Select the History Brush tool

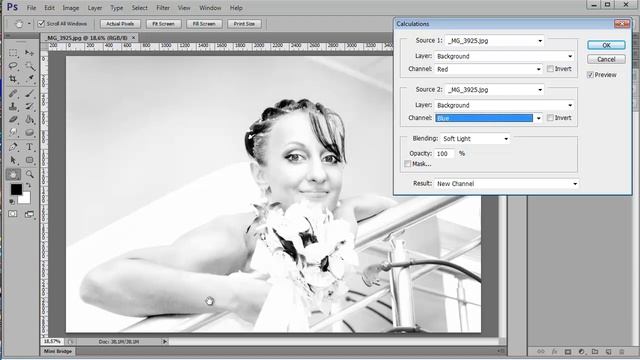[29, 107]
